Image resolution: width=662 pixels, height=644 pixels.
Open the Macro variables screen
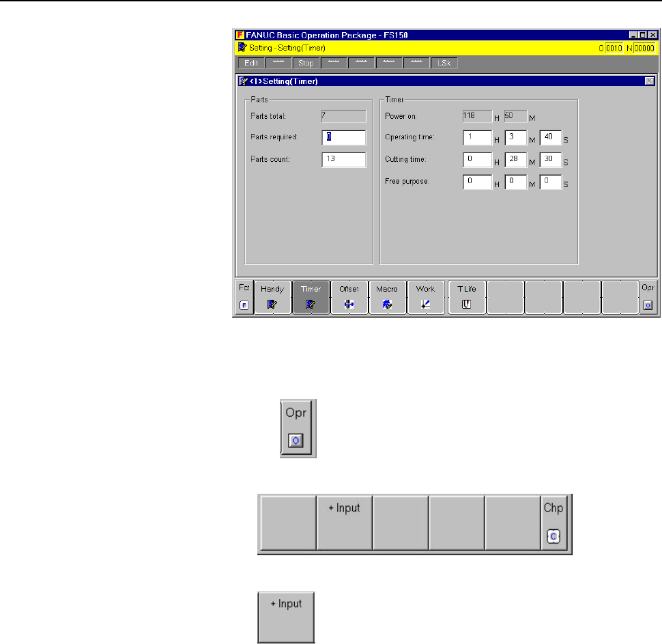(x=387, y=297)
